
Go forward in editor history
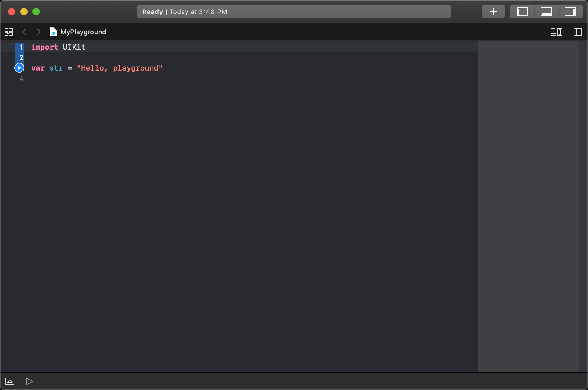pos(38,32)
